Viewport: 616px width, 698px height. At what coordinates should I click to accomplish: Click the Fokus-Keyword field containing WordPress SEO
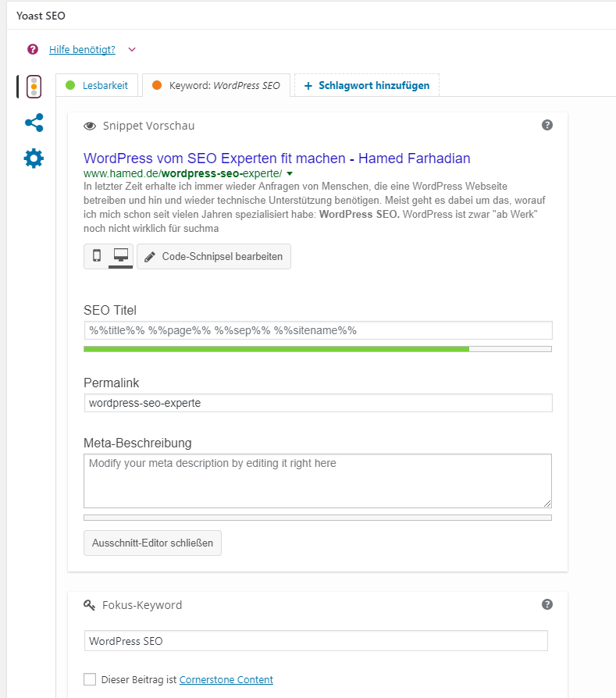(316, 641)
